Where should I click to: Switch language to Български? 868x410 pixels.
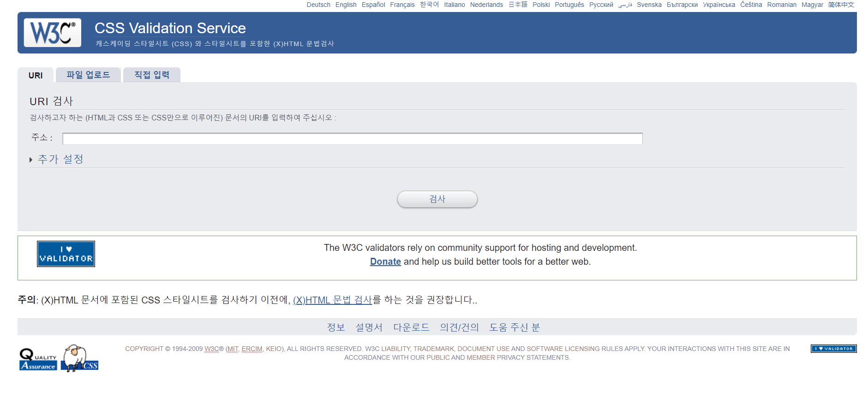[682, 5]
